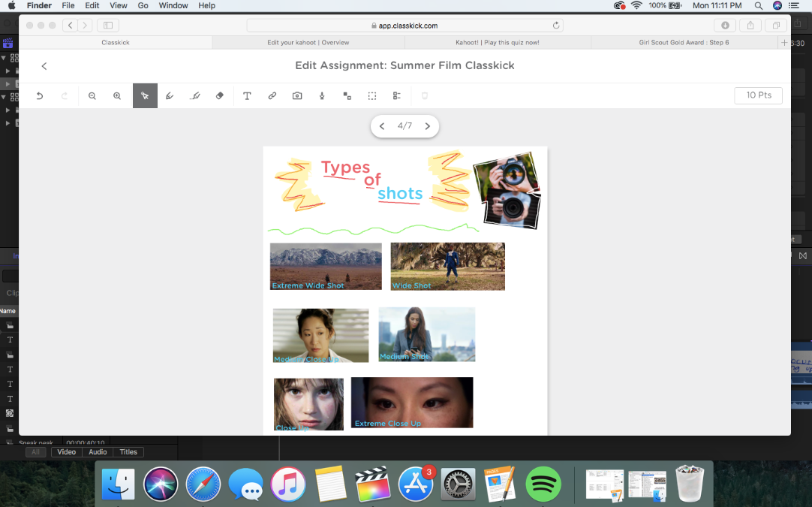Click the zoom in magnifier
Image resolution: width=812 pixels, height=507 pixels.
(117, 96)
